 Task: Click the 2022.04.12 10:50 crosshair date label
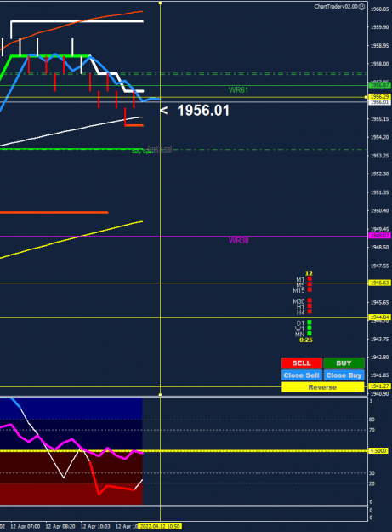160,527
